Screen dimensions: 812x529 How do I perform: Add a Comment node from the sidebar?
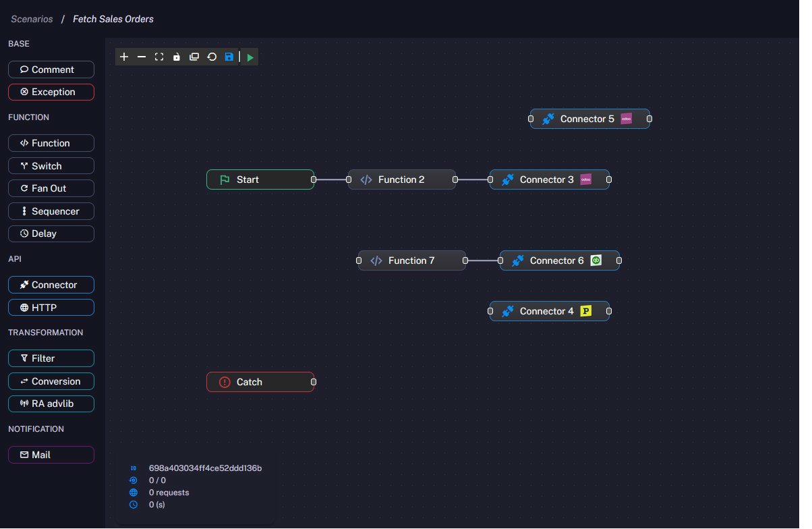click(51, 69)
